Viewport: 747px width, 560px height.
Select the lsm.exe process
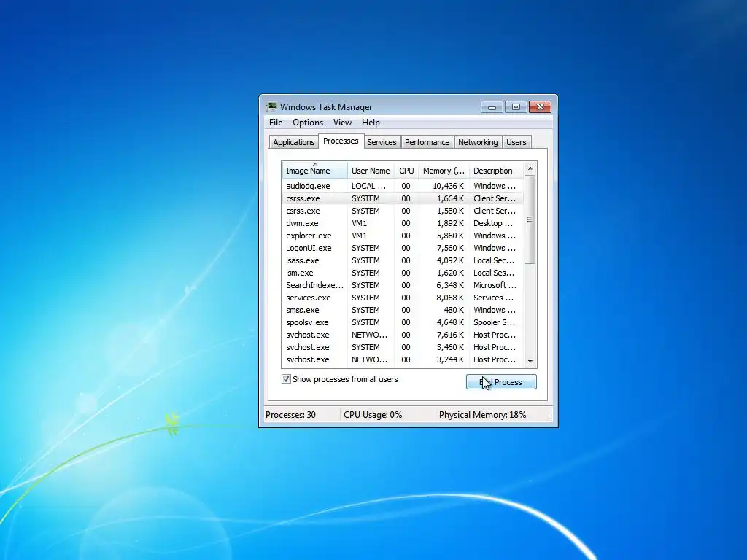pyautogui.click(x=403, y=273)
